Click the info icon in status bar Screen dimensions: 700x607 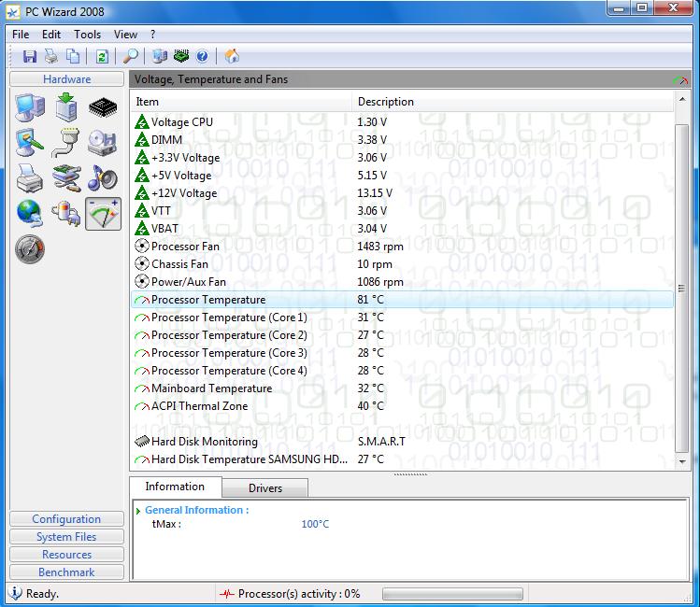point(15,593)
